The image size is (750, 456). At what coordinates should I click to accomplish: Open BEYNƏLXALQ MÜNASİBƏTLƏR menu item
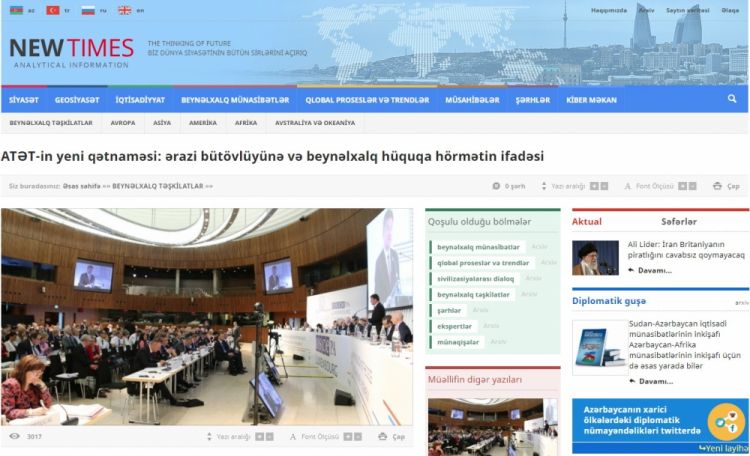[x=235, y=100]
